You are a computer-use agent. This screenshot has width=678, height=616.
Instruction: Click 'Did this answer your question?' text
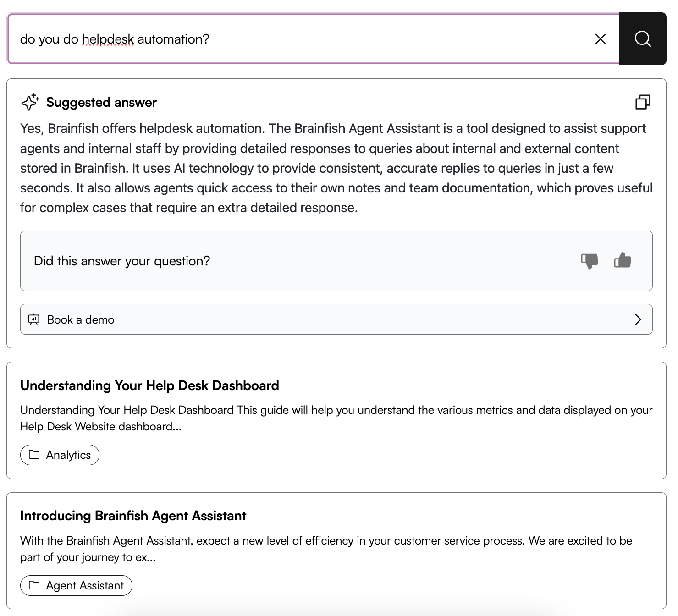[x=122, y=261]
